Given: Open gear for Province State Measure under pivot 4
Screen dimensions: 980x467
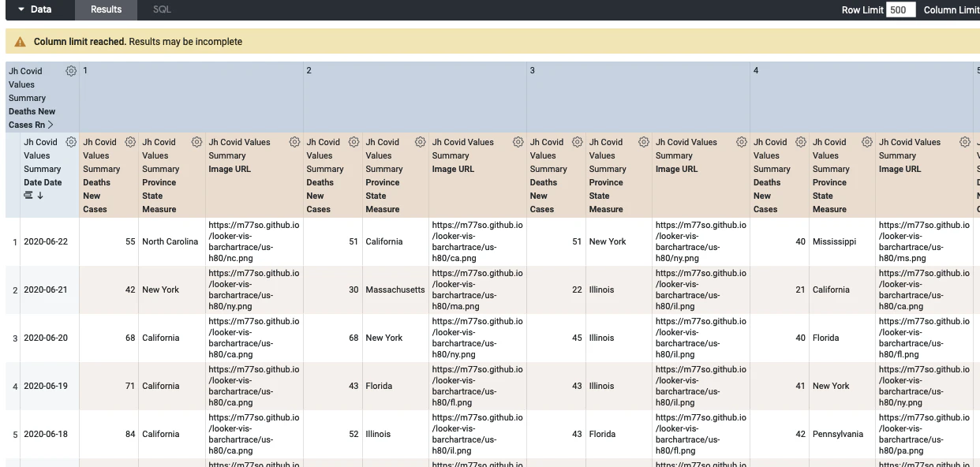Looking at the screenshot, I should 866,142.
